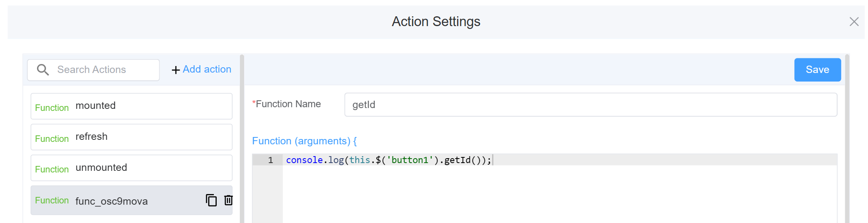This screenshot has height=223, width=868.
Task: Click the magnifier search icon
Action: click(43, 70)
